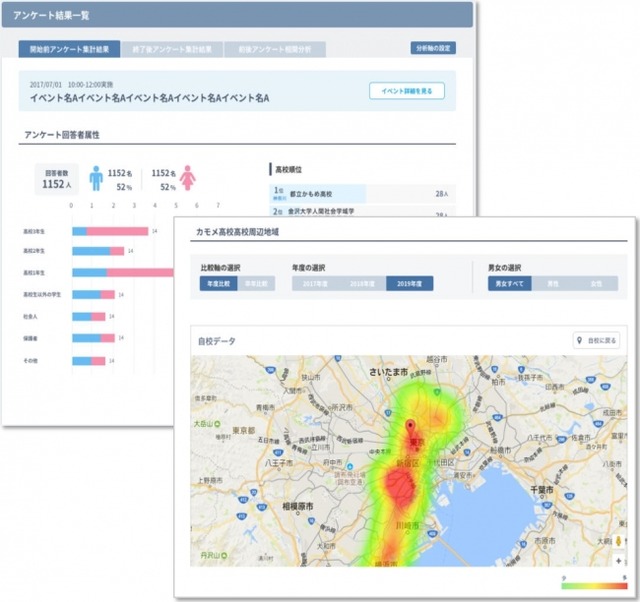Click the pin icon in 自校に戻る button
640x602 pixels.
click(x=580, y=341)
